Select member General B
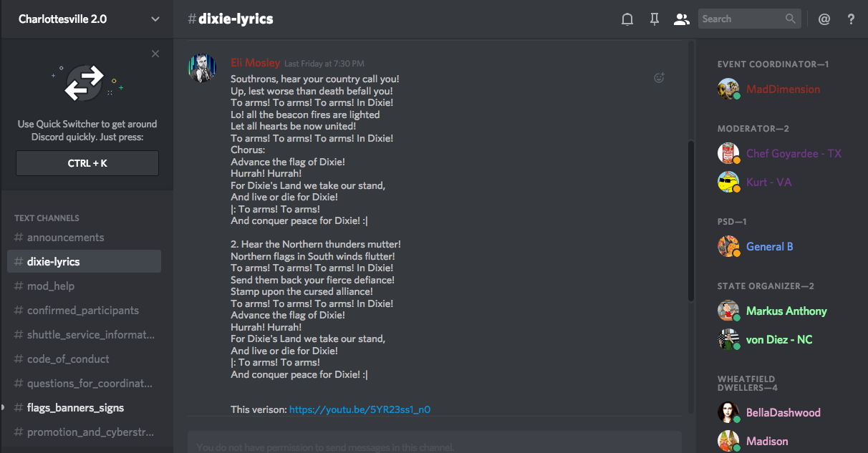This screenshot has height=453, width=868. [769, 247]
